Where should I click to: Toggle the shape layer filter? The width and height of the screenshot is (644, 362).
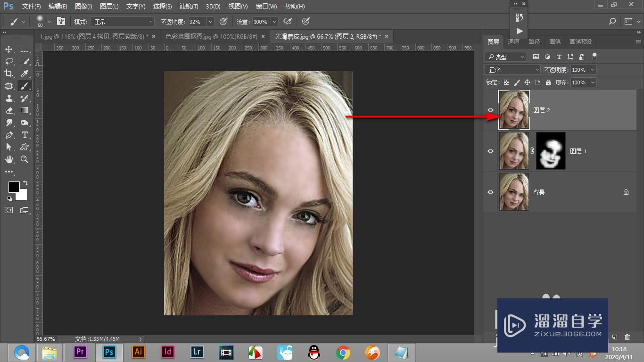point(570,57)
